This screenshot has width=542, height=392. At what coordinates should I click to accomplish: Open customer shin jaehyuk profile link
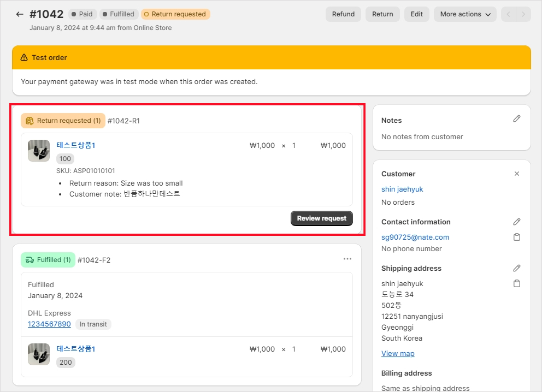402,189
